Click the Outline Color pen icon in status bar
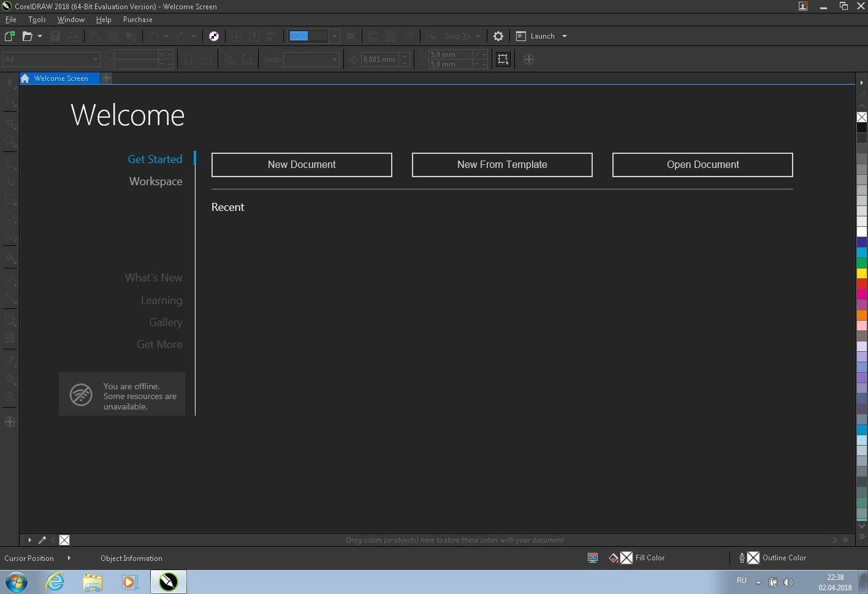868x594 pixels. tap(742, 558)
